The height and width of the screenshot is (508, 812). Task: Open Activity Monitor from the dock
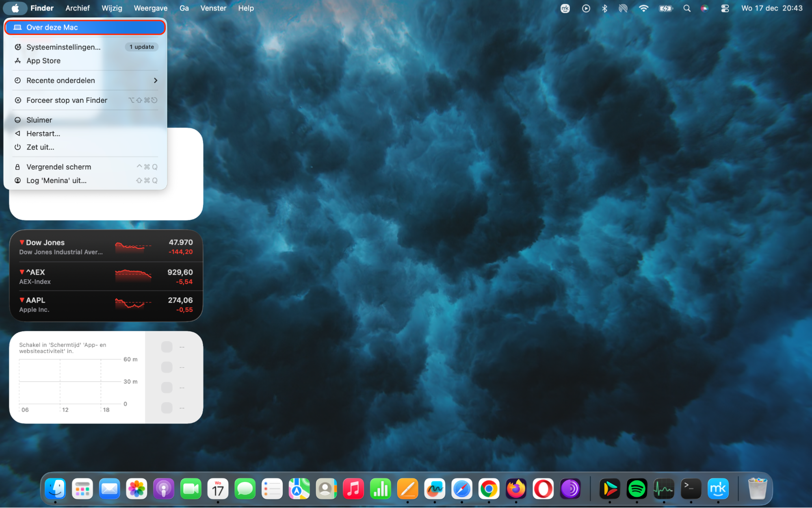(664, 488)
